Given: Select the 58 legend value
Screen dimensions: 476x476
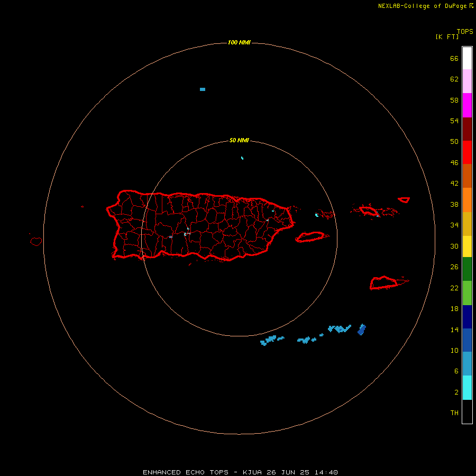Looking at the screenshot, I should [x=454, y=100].
